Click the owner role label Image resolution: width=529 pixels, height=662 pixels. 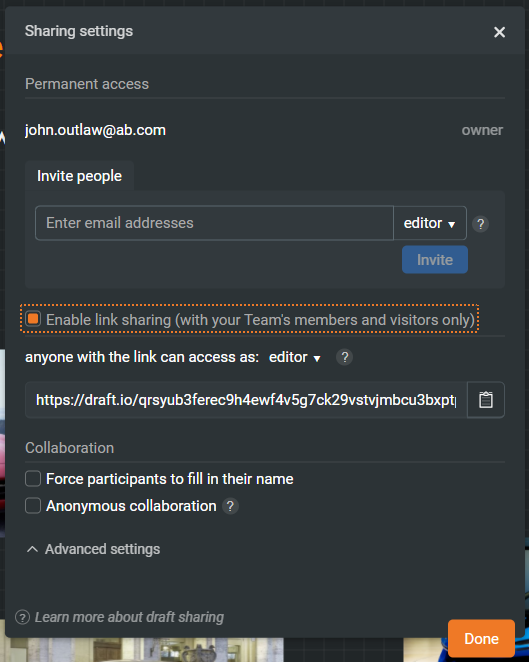pos(482,130)
